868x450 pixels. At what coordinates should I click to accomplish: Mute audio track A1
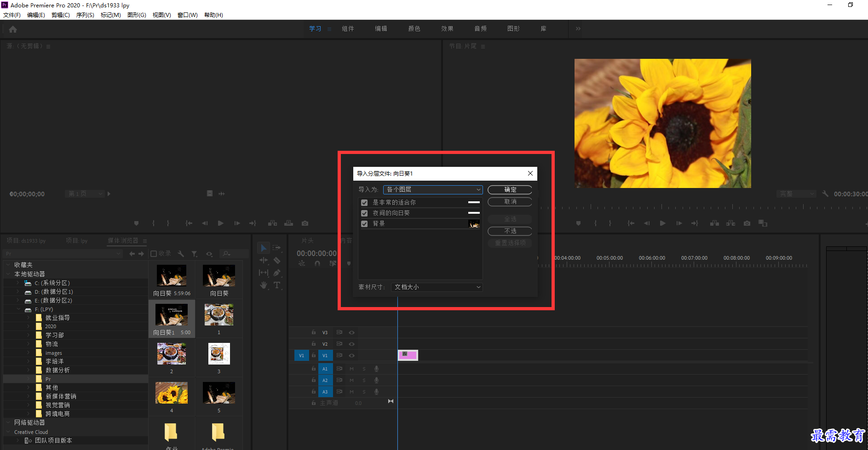tap(351, 369)
